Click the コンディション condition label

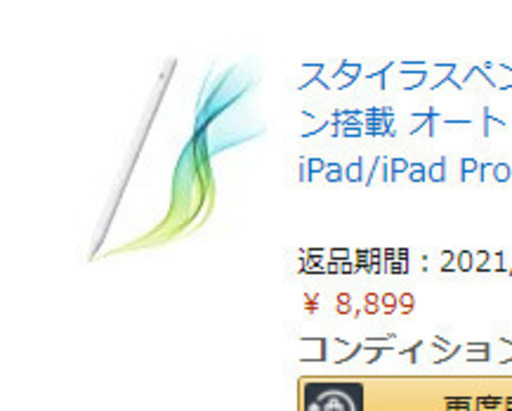pyautogui.click(x=405, y=349)
